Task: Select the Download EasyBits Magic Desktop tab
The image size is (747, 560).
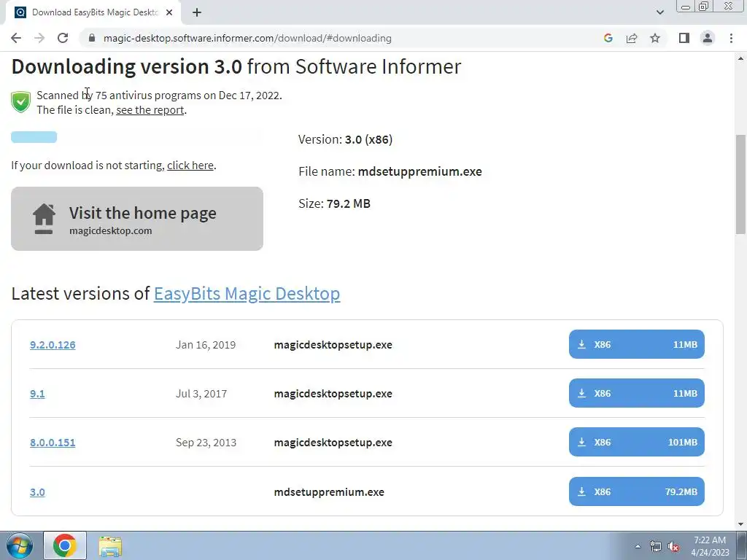Action: (x=93, y=12)
